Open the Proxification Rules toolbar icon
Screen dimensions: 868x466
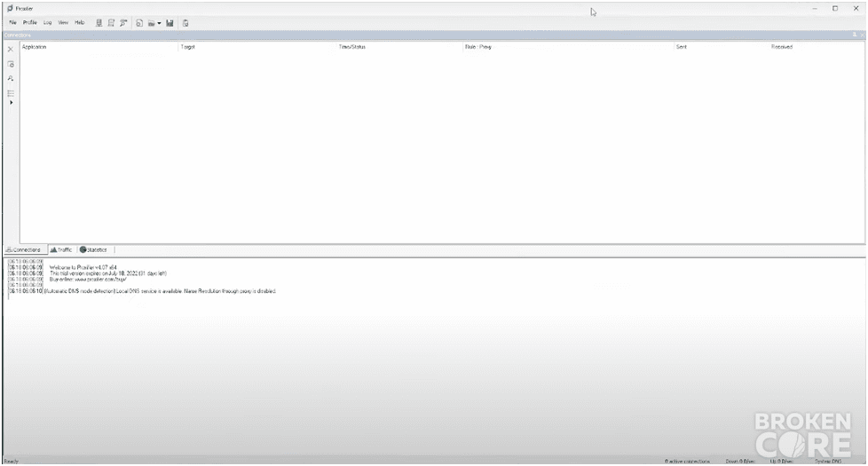point(111,23)
